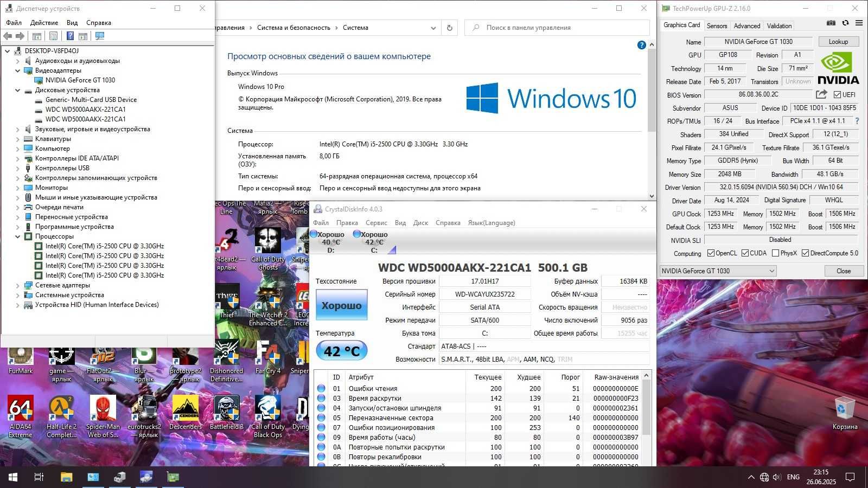868x488 pixels.
Task: Open the Windows Start button
Action: click(x=13, y=477)
